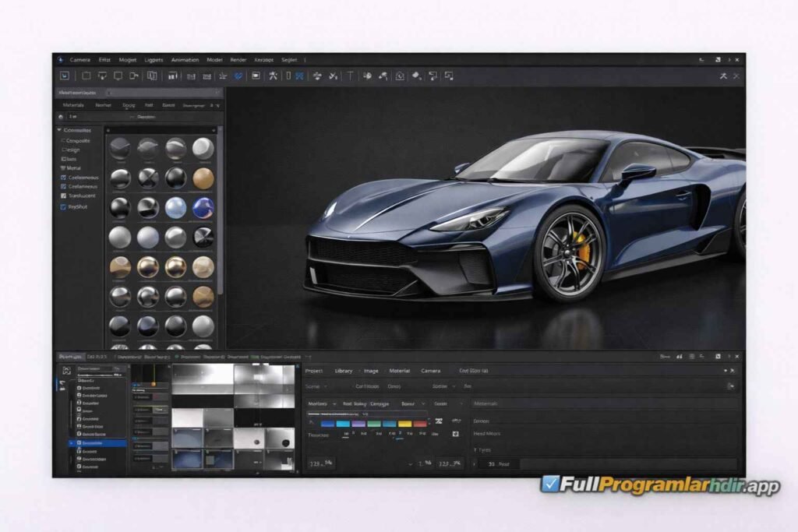Viewport: 798px width, 532px height.
Task: Check the Translucent checkbox in the materials categories
Action: [64, 196]
